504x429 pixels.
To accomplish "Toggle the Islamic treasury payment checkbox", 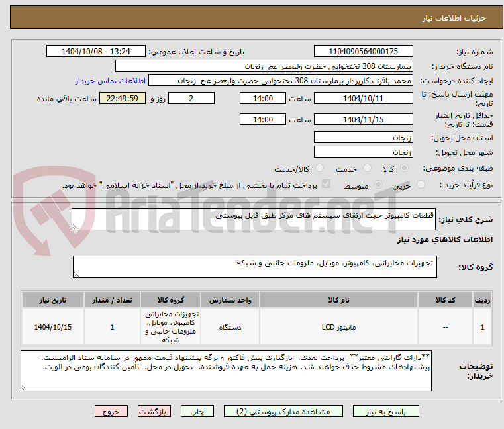I will 326,184.
